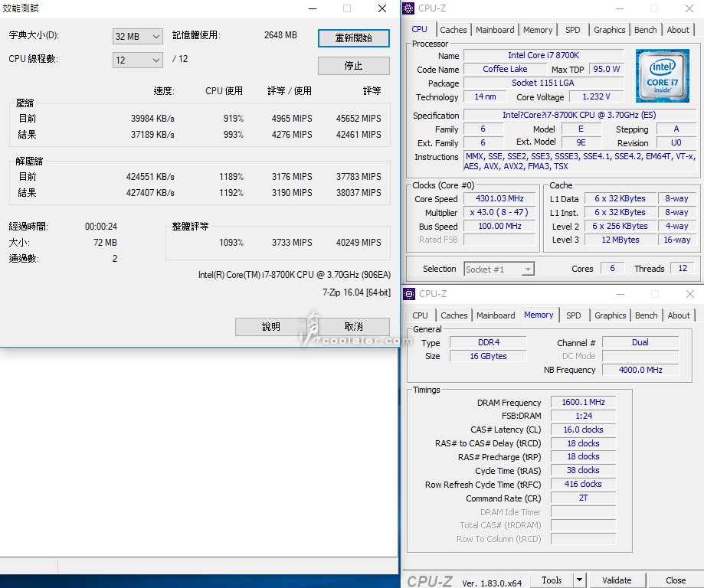The image size is (704, 588).
Task: Click the compression current rating 45652 MIPS
Action: (x=359, y=119)
